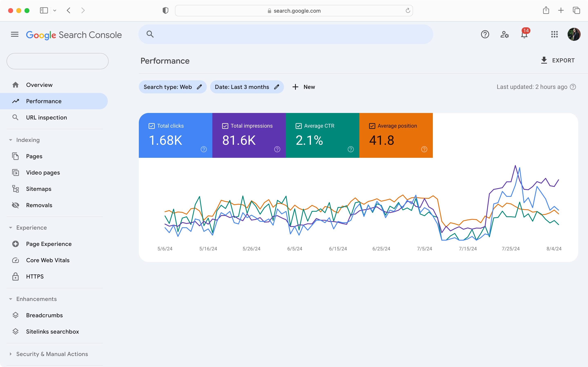Click the Total impressions metric icon
The height and width of the screenshot is (367, 588).
click(225, 126)
